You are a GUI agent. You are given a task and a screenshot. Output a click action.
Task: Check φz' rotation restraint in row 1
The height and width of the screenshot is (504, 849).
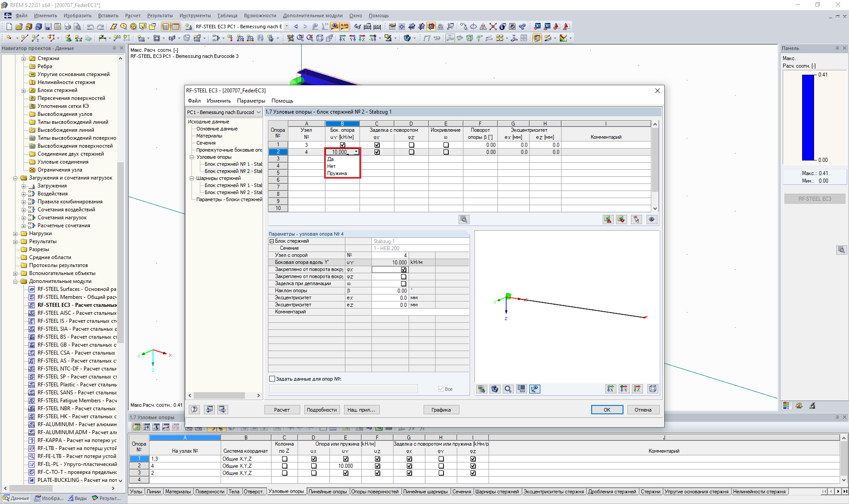(x=411, y=145)
